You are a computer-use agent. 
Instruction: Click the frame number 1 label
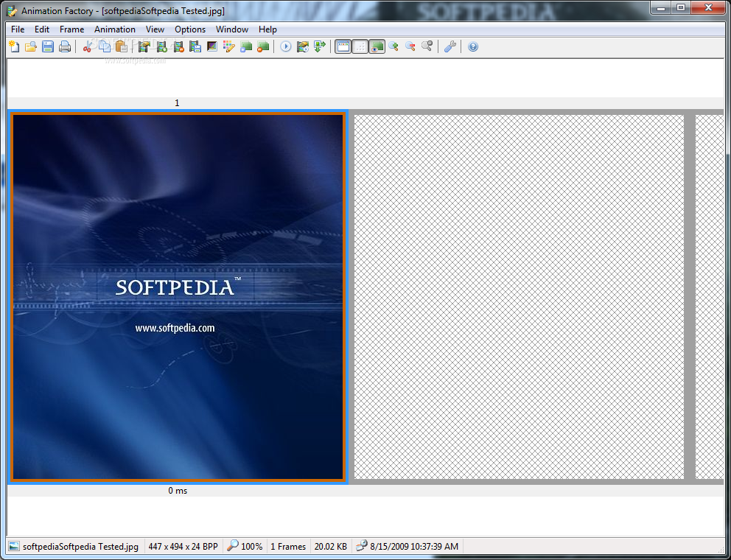coord(177,103)
